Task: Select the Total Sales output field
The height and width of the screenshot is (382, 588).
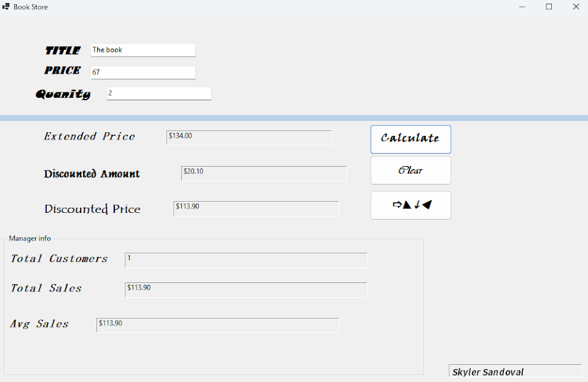Action: (246, 290)
